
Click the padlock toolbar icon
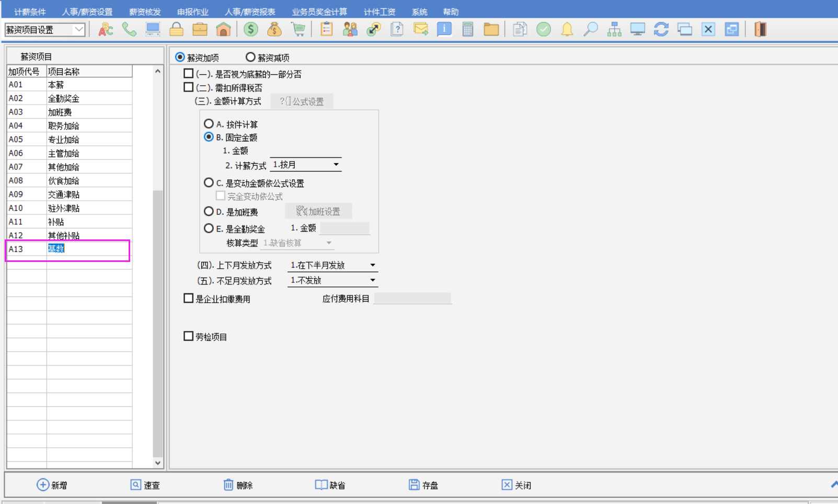click(x=176, y=29)
